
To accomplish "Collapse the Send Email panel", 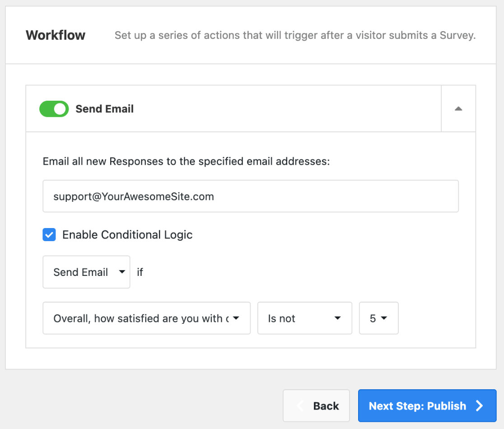I will point(458,109).
